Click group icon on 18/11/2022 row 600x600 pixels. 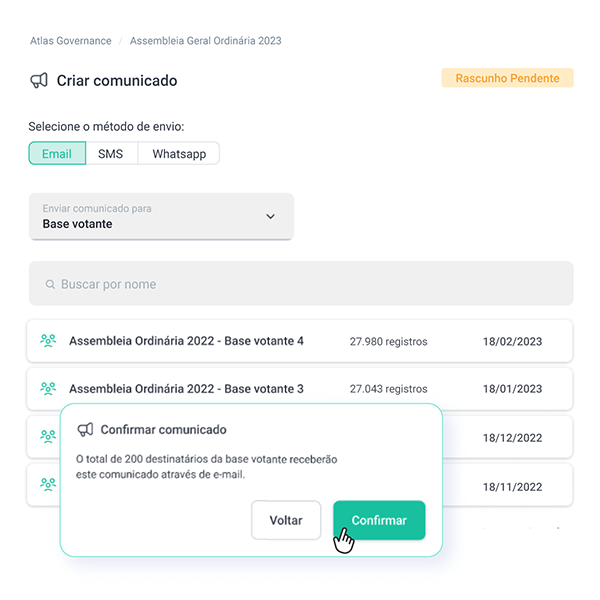tap(47, 484)
